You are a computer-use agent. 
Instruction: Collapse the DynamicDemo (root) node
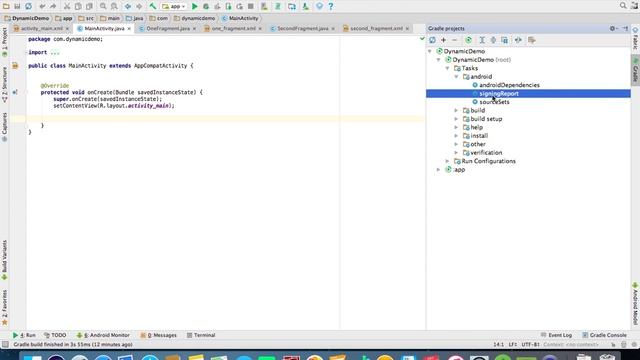coord(439,60)
